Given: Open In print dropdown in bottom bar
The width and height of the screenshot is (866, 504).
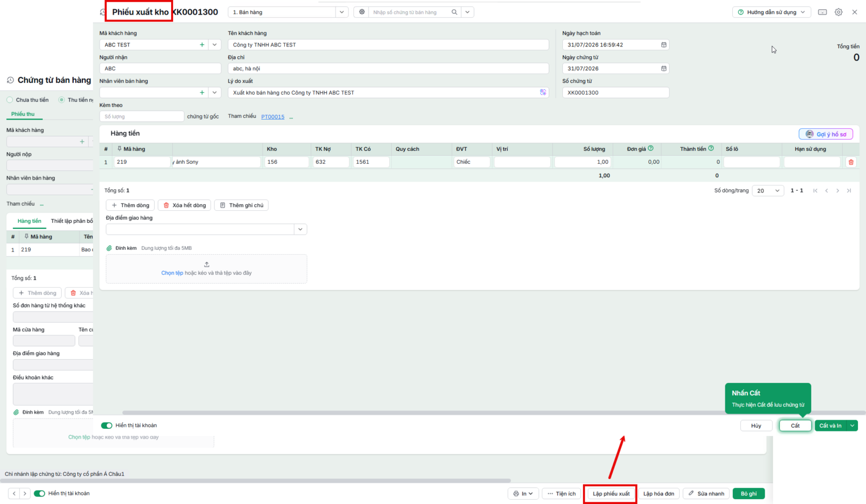Looking at the screenshot, I should pos(523,494).
